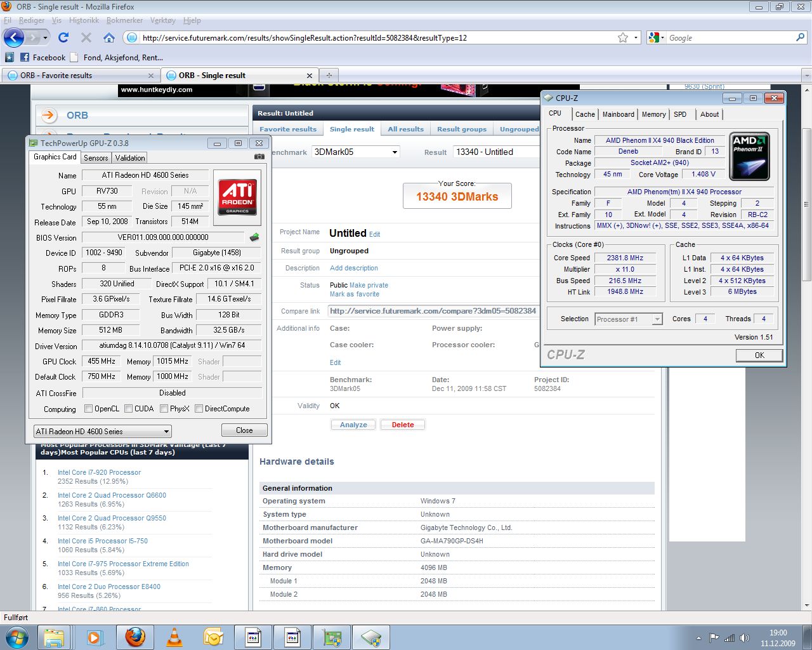Enable the DirectCompute checkbox in GPU-Z
This screenshot has width=812, height=650.
point(199,409)
